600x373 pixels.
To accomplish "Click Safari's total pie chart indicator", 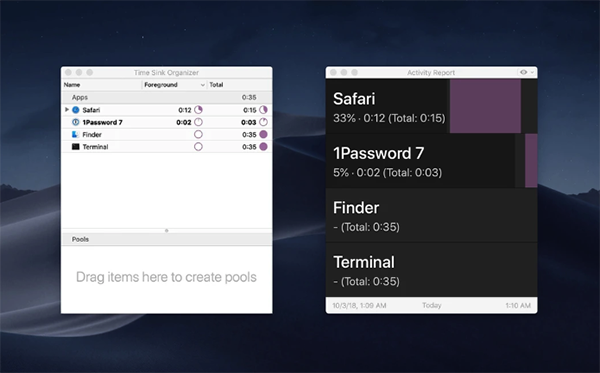I will tap(263, 110).
